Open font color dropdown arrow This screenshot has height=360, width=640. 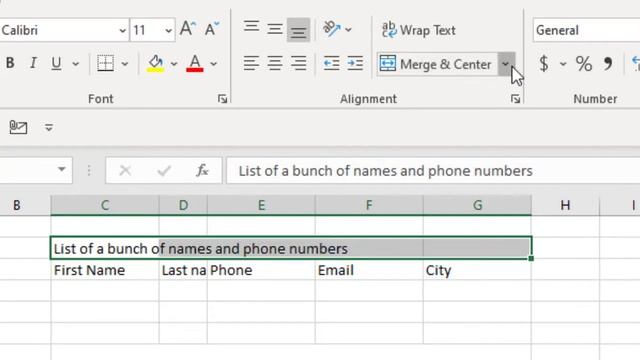pos(213,64)
